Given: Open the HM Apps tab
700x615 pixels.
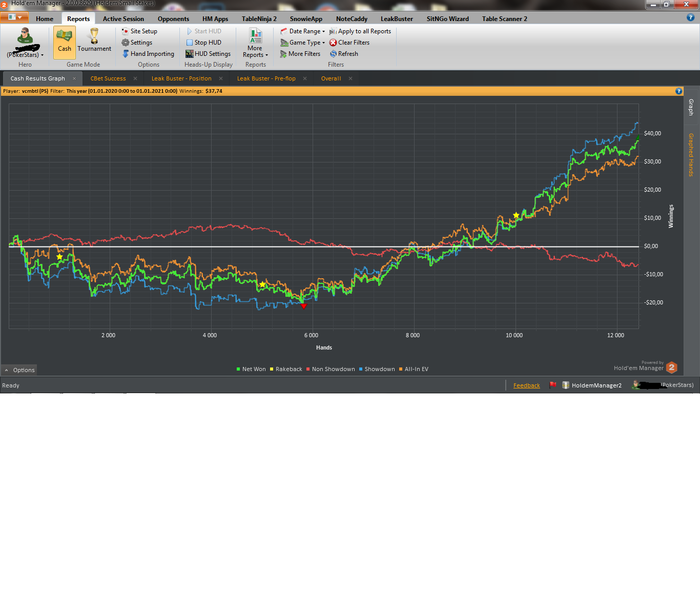Looking at the screenshot, I should click(x=215, y=19).
